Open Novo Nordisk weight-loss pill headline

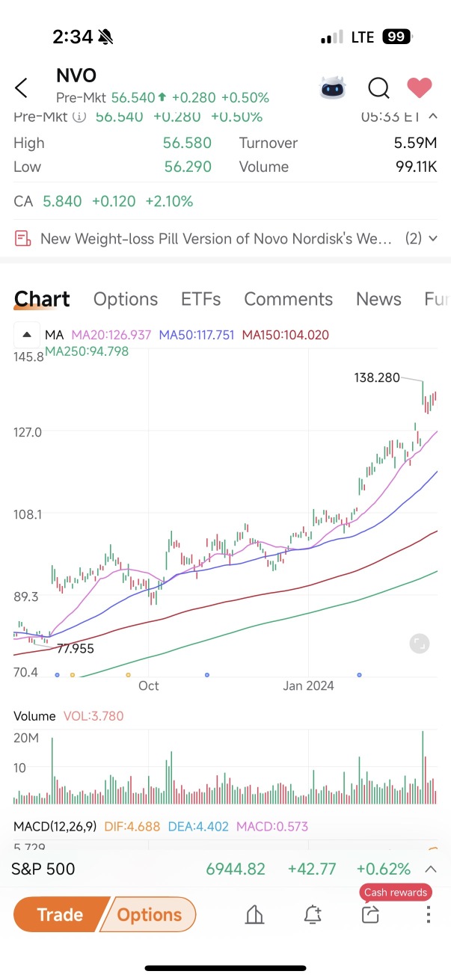coord(215,238)
